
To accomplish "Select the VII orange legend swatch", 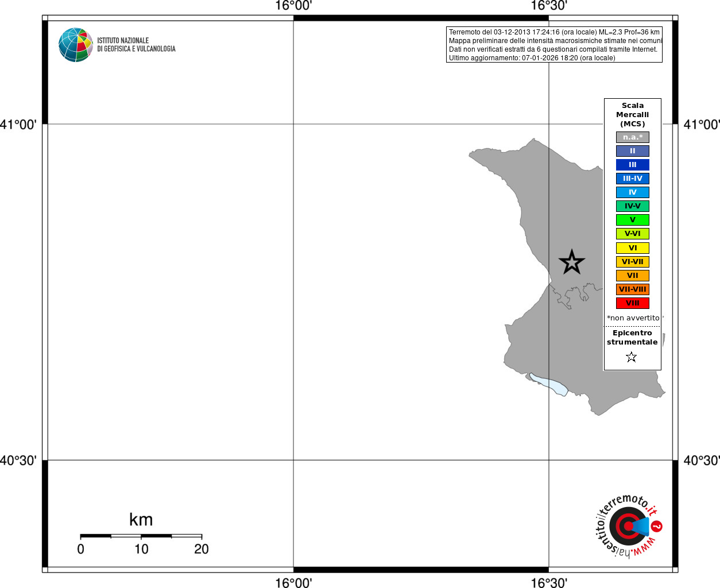I will pos(633,276).
